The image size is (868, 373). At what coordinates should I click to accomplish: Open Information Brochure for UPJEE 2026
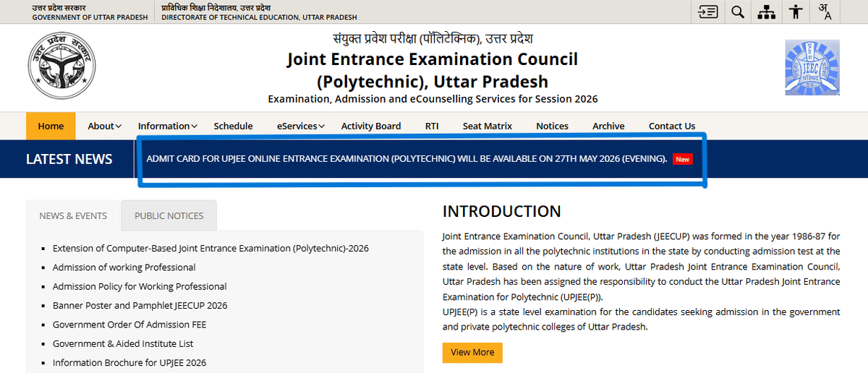point(129,363)
